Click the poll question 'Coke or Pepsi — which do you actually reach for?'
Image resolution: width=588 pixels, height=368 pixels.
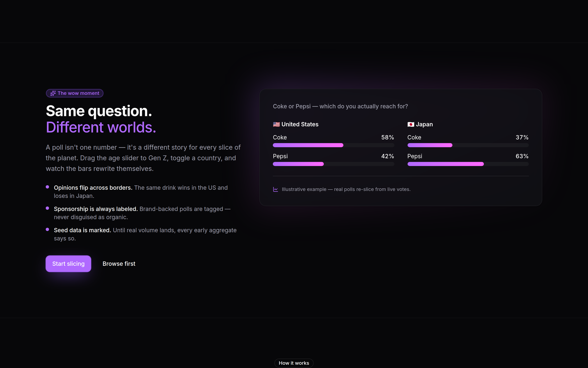pyautogui.click(x=340, y=106)
